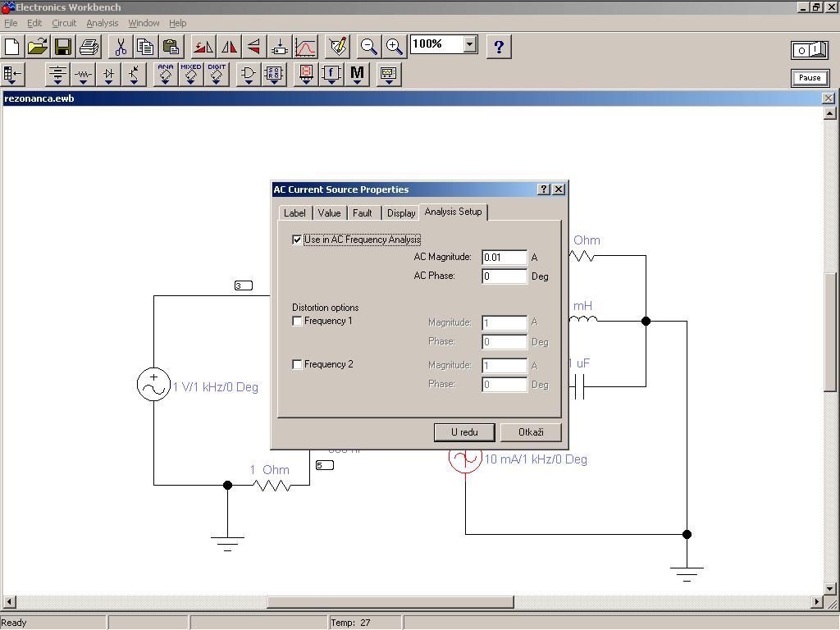The image size is (840, 630).
Task: Open the DIGIT ICs parts bin
Action: (217, 75)
